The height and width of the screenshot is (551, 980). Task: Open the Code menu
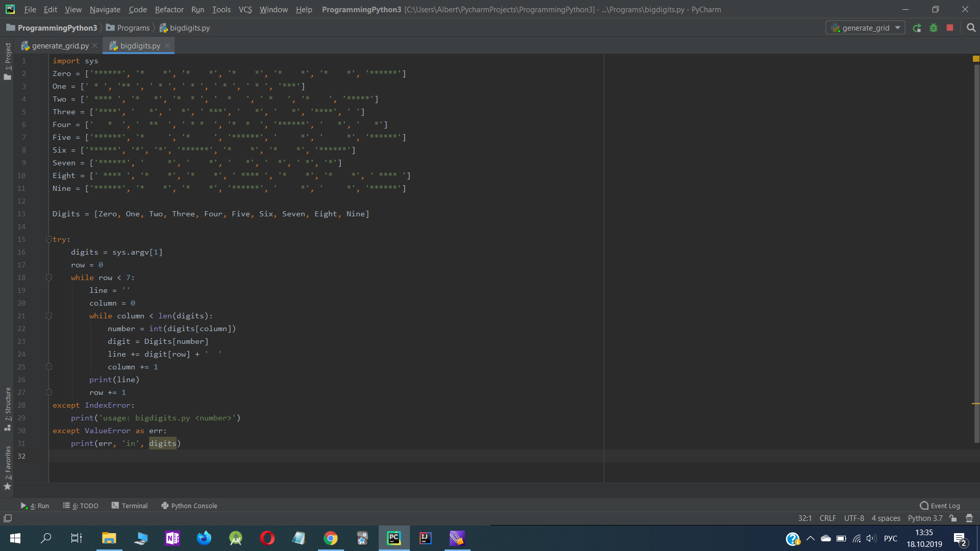coord(138,9)
